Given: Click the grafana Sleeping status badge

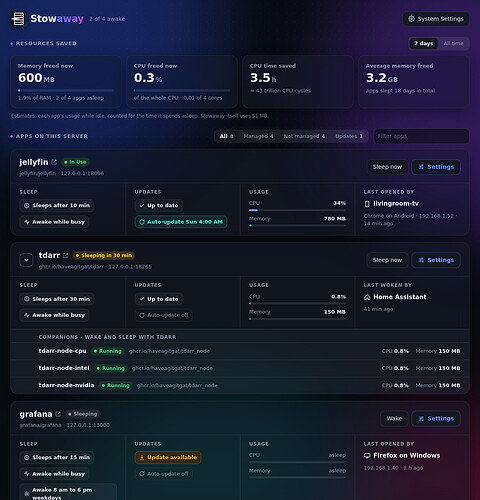Looking at the screenshot, I should (x=83, y=414).
